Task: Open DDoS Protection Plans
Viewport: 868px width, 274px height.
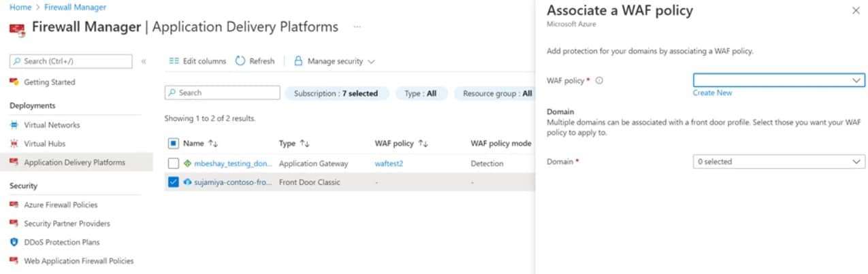Action: [x=62, y=242]
